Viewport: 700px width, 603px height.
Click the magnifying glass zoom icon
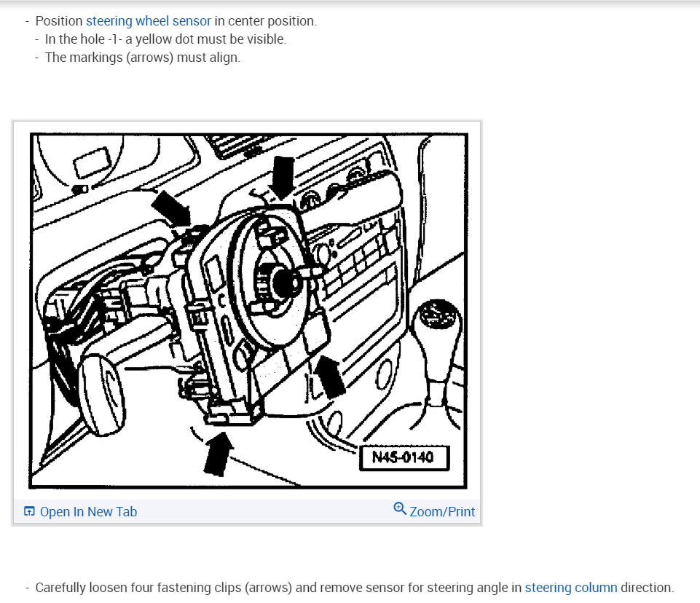click(x=400, y=509)
